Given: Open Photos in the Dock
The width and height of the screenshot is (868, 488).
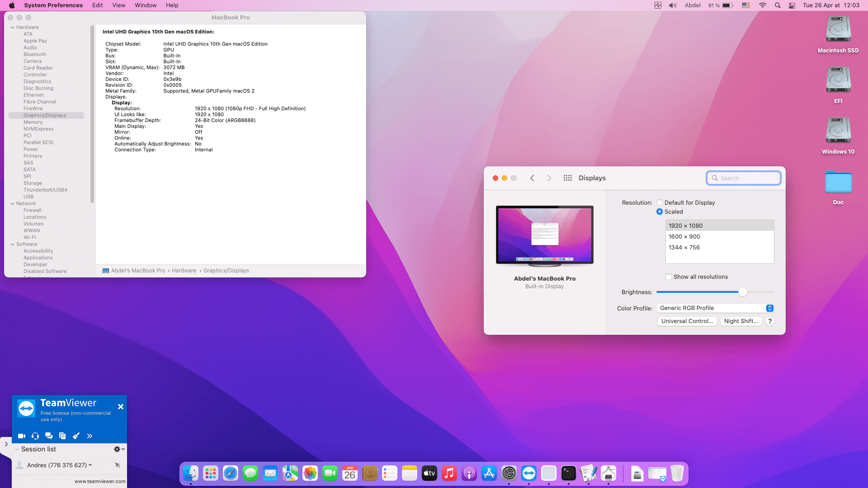Looking at the screenshot, I should point(310,473).
